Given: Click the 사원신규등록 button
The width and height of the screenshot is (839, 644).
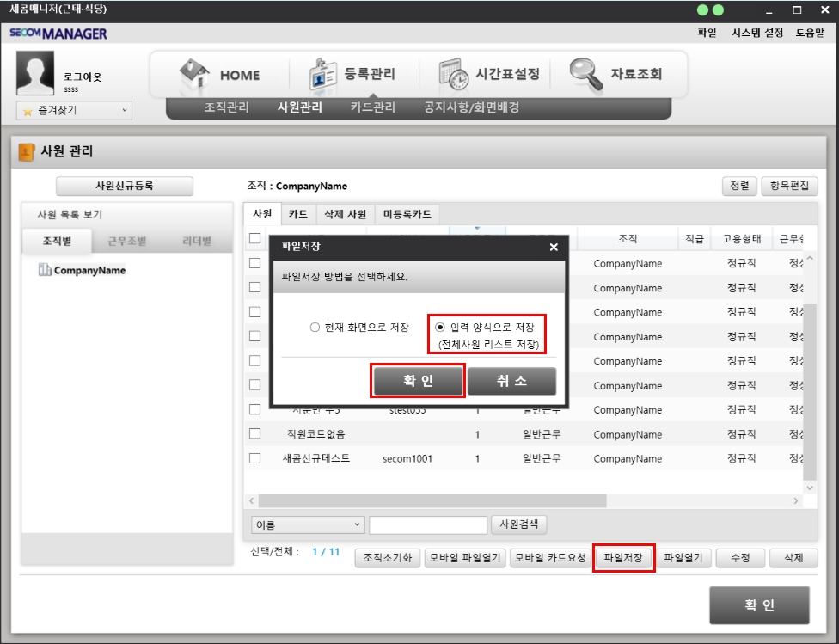Looking at the screenshot, I should [x=124, y=187].
